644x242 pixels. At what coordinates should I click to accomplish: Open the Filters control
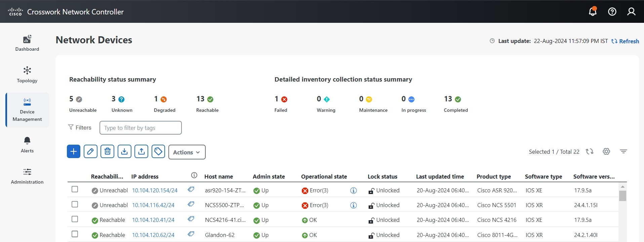click(80, 128)
